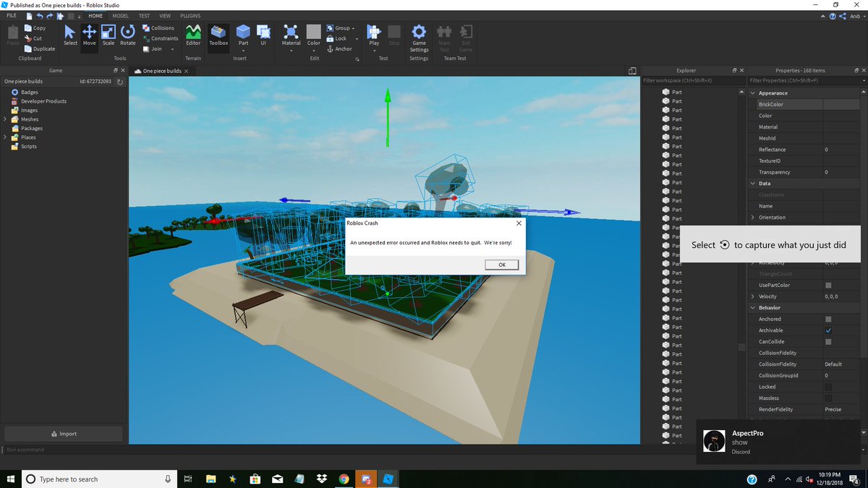Open Roblox Studio help icon top right

pos(833,15)
